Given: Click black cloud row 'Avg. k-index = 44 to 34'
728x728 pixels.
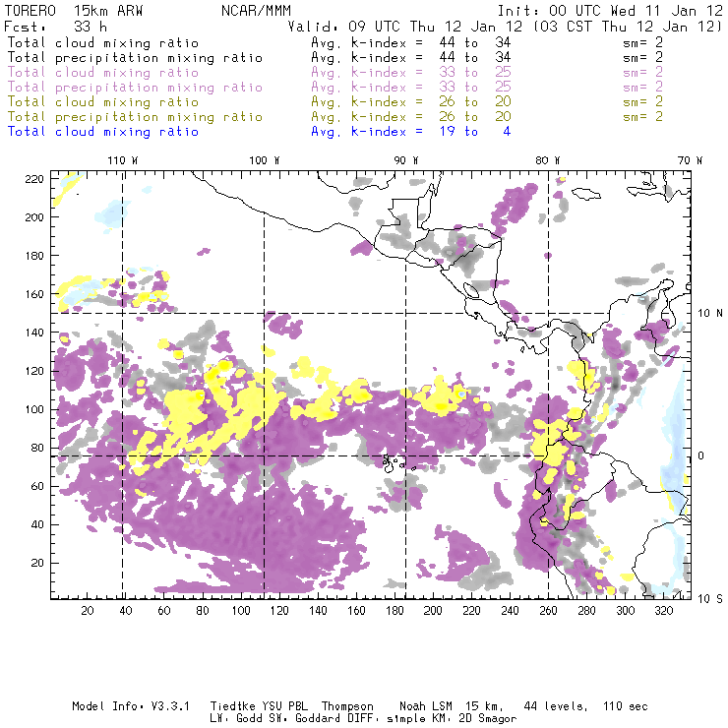Looking at the screenshot, I should click(411, 42).
